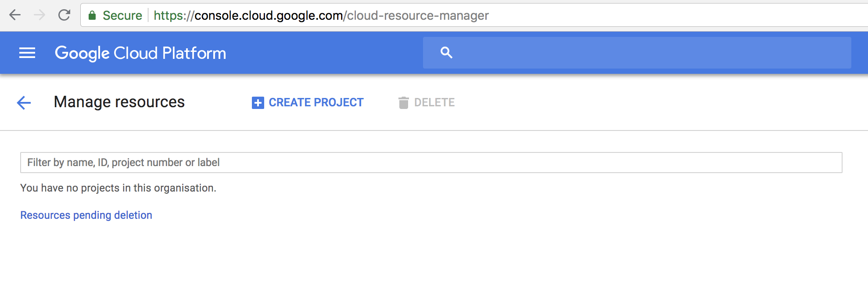Open the hamburger navigation menu
This screenshot has width=868, height=297.
click(x=27, y=53)
